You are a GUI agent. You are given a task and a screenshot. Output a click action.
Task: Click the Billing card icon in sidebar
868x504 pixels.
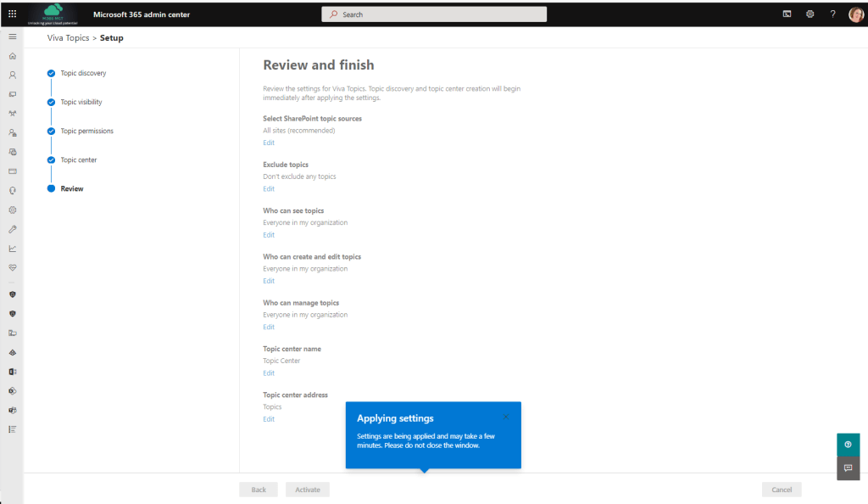(12, 171)
